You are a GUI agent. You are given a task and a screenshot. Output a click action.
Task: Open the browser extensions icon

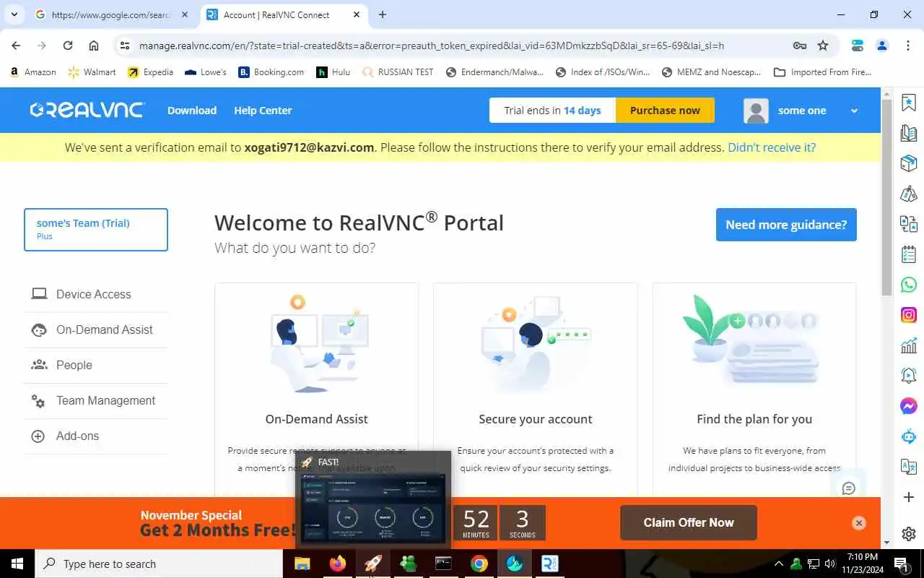pos(858,46)
